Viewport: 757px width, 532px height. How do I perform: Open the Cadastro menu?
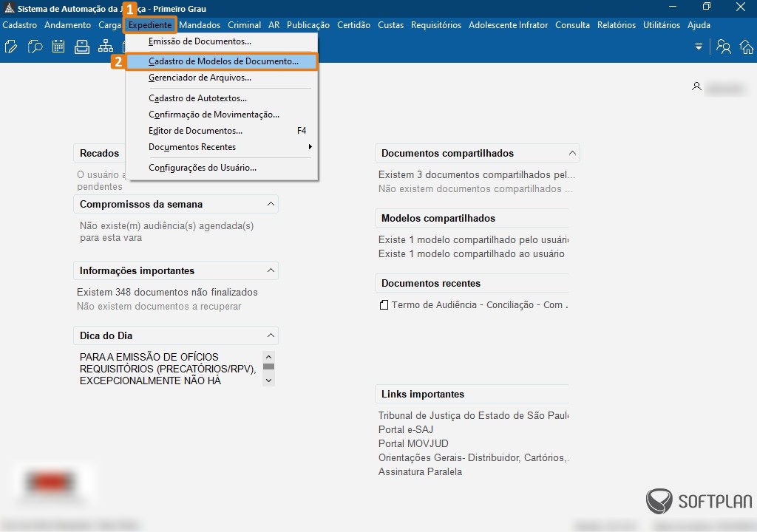(20, 25)
